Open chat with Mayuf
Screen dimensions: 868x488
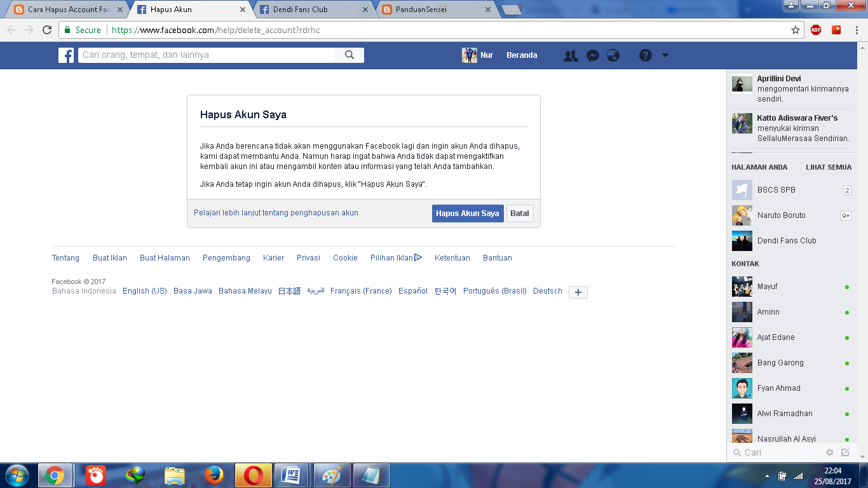point(792,287)
